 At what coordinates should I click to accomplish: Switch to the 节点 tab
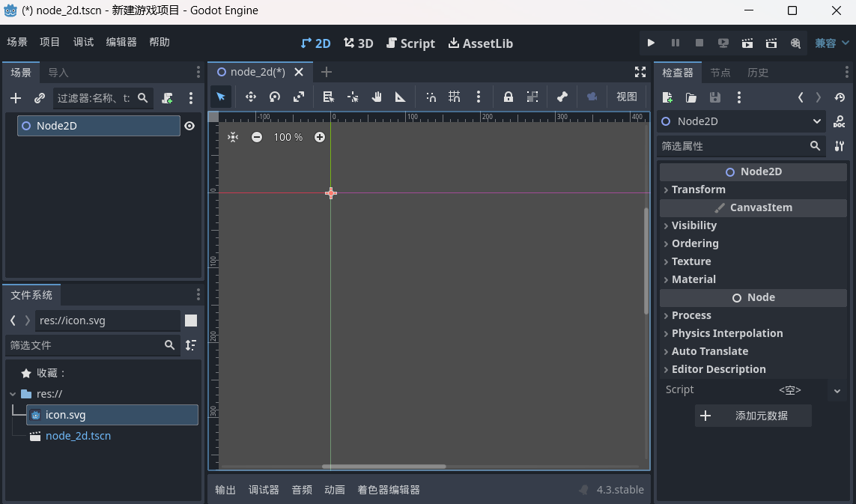click(x=720, y=73)
